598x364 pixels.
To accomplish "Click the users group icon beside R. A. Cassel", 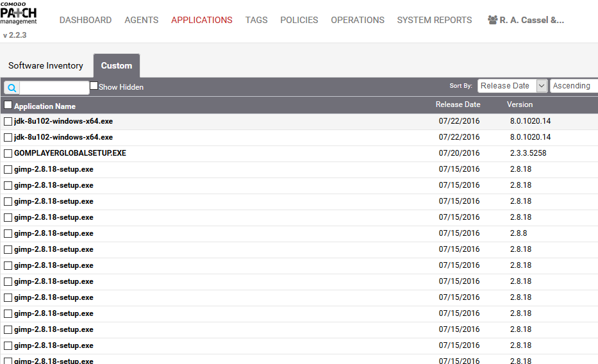I will (x=492, y=20).
